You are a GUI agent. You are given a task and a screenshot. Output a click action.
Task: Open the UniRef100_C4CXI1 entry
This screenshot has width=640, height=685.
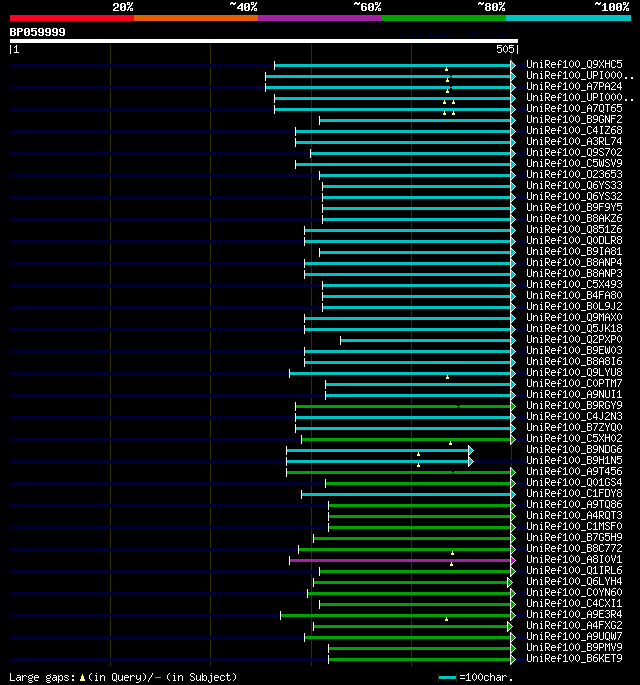[x=574, y=604]
